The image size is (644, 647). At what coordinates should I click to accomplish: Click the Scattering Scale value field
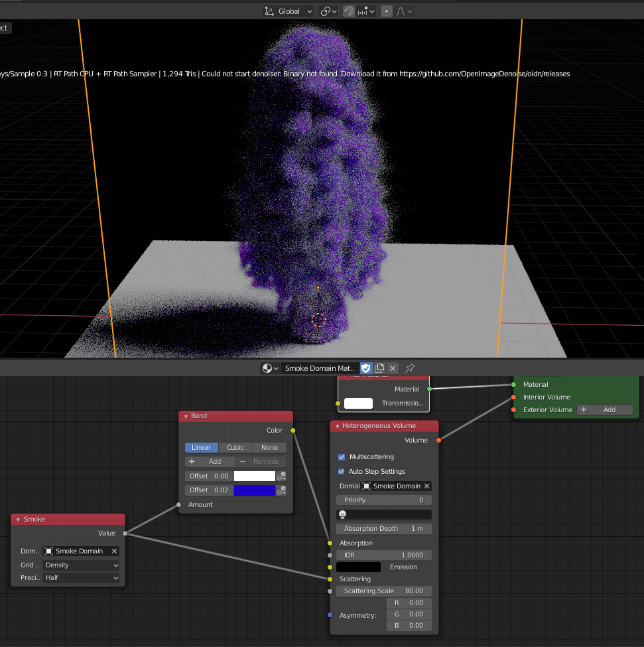point(384,591)
